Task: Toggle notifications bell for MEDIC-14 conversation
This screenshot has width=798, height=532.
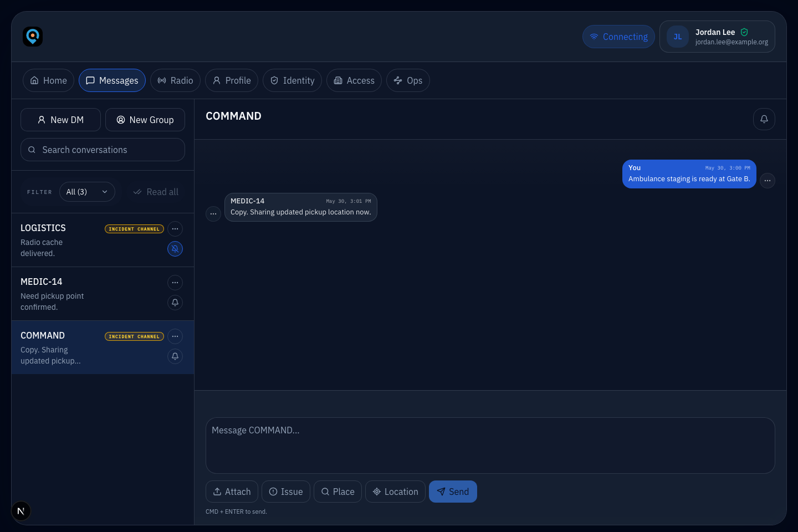Action: click(x=175, y=303)
